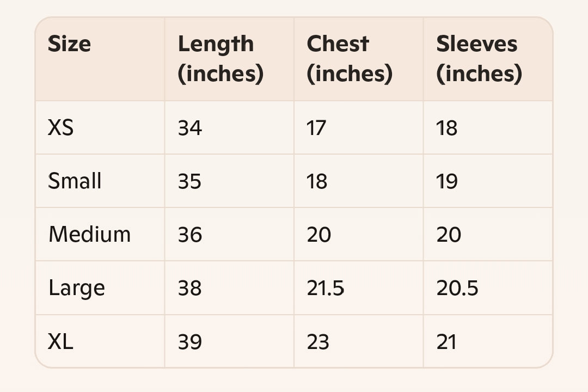This screenshot has height=392, width=588.
Task: Click the XL length value 39
Action: [x=190, y=342]
